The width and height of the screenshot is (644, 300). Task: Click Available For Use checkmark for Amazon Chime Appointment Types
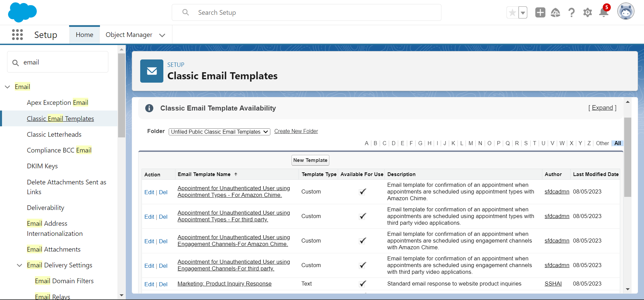click(x=362, y=191)
